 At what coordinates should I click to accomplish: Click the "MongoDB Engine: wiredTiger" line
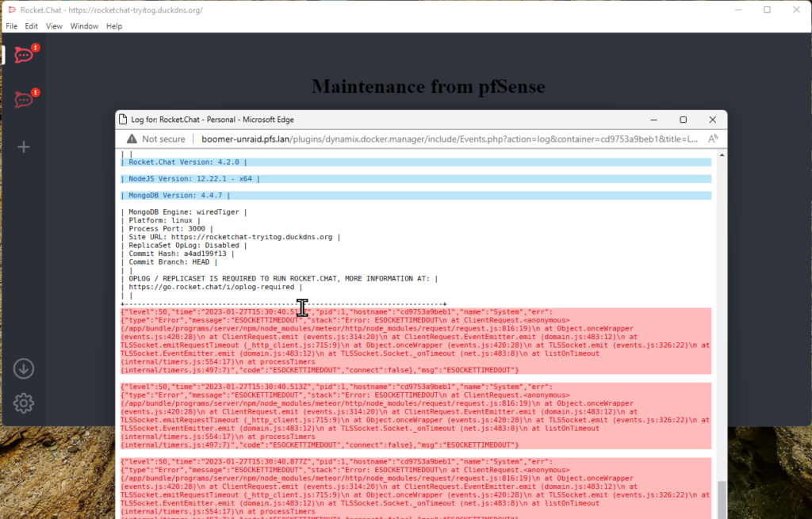pyautogui.click(x=184, y=212)
